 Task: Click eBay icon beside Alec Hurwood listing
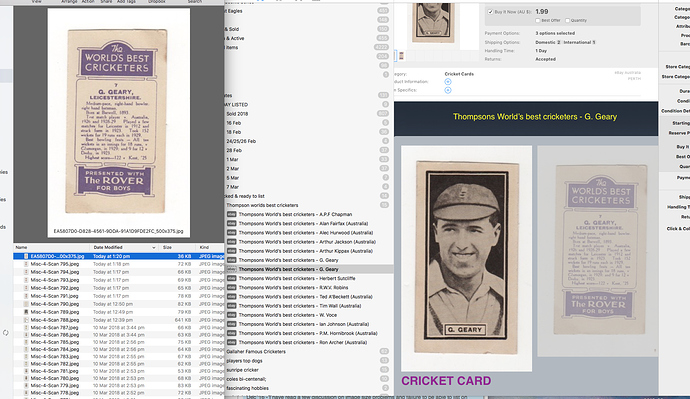[x=231, y=233]
